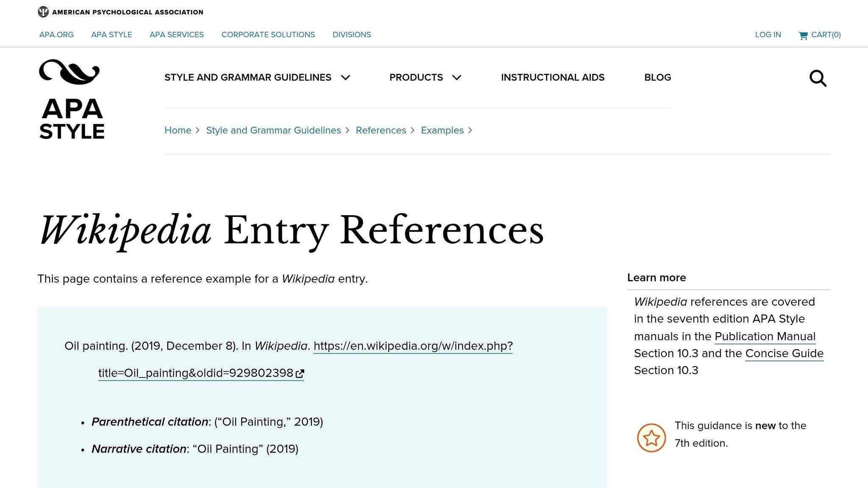Navigate to Home breadcrumb
Viewport: 868px width, 488px height.
point(178,130)
